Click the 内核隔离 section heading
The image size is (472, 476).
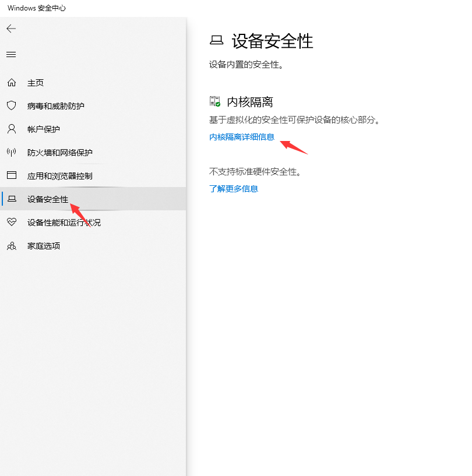pos(250,102)
